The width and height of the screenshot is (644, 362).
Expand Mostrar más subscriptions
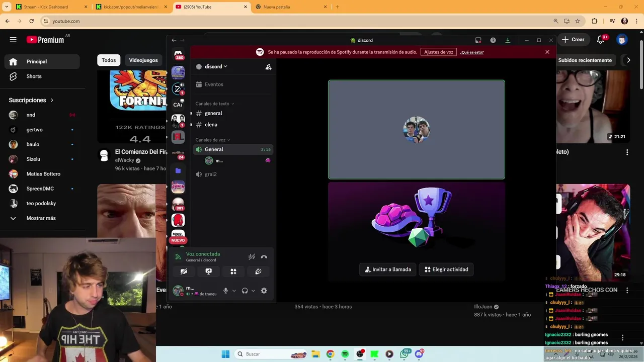[42, 218]
